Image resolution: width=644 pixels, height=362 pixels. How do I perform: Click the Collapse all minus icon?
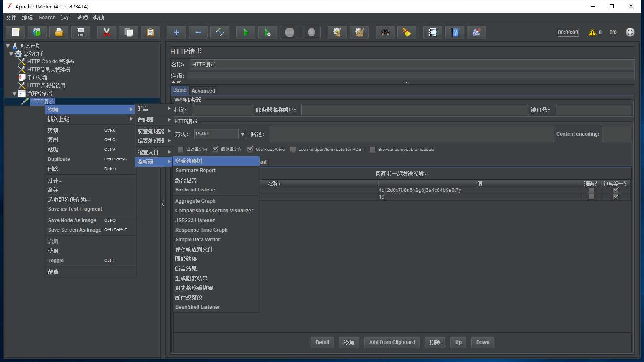click(198, 32)
